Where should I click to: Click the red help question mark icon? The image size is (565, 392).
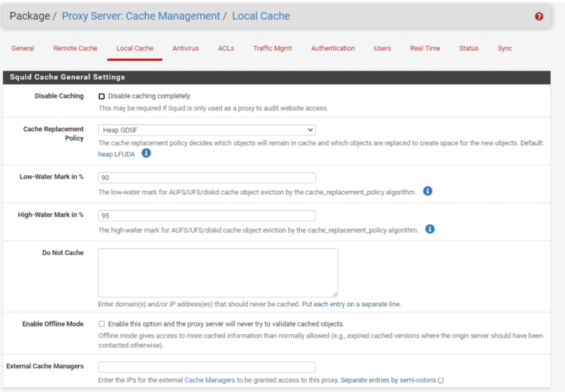(x=539, y=17)
